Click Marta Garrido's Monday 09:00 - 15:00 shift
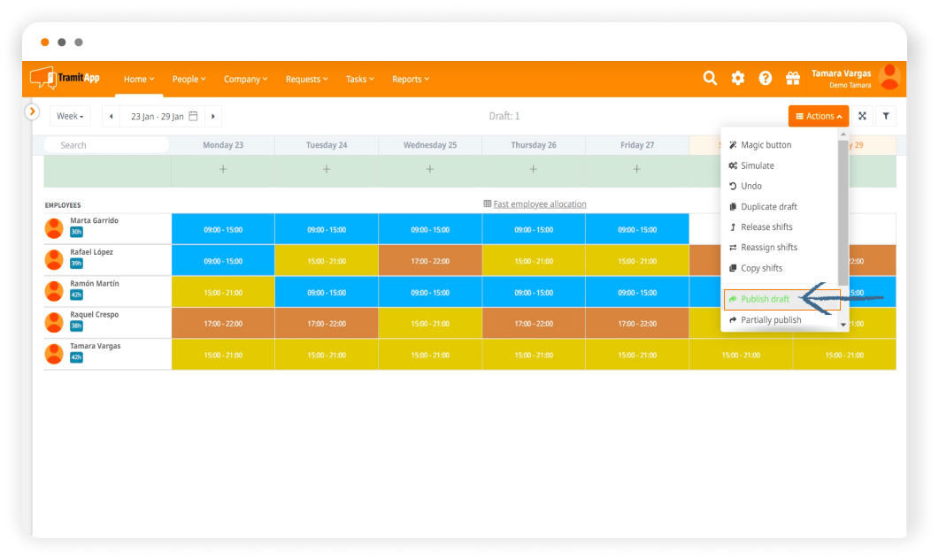The width and height of the screenshot is (939, 560). (x=223, y=229)
